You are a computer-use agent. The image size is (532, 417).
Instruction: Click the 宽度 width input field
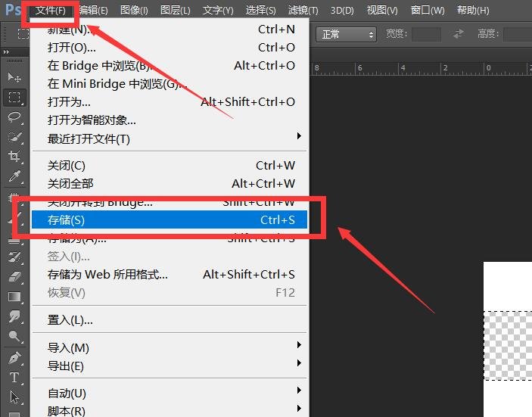pyautogui.click(x=427, y=34)
